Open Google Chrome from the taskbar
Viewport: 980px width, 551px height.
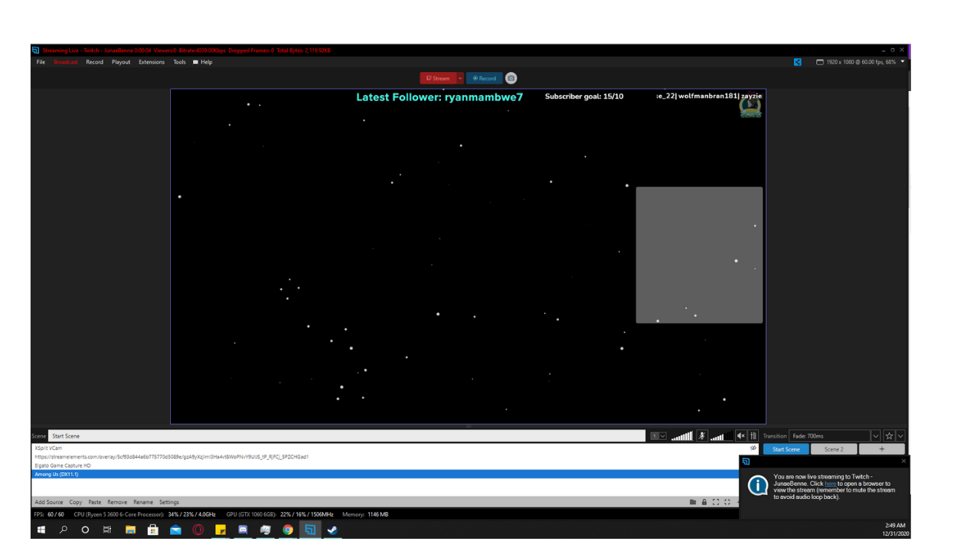pyautogui.click(x=288, y=530)
